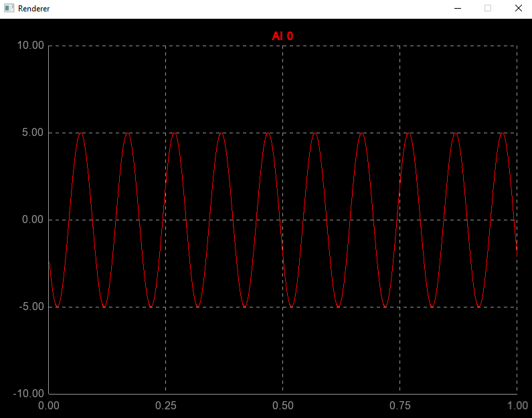The height and width of the screenshot is (418, 532).
Task: Click the Renderer app icon in title bar
Action: (9, 9)
